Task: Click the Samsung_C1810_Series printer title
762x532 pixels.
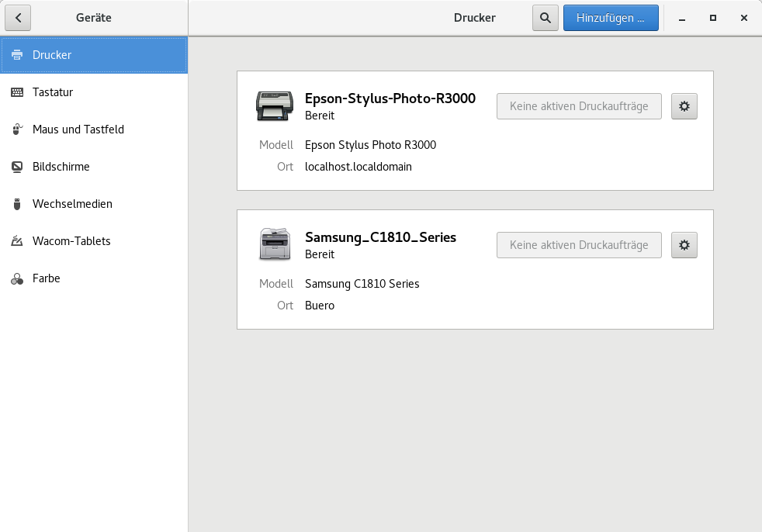Action: point(380,237)
